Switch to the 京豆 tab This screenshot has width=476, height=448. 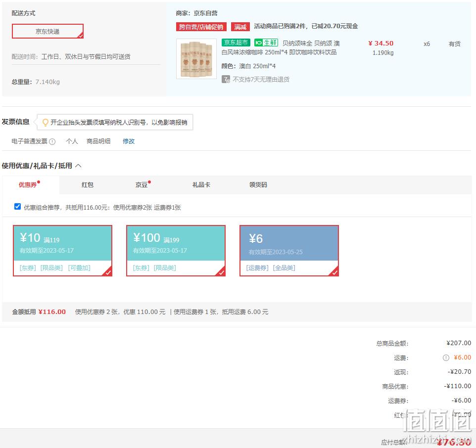142,185
